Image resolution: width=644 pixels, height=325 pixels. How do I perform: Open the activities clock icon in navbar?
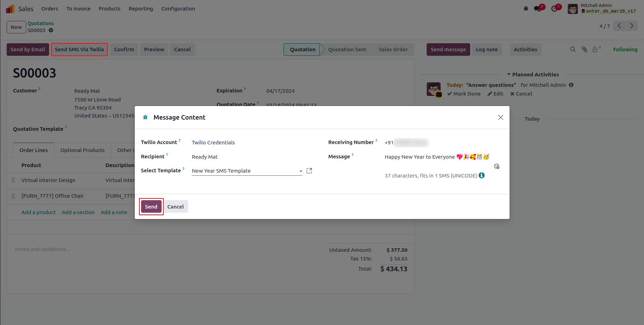click(x=554, y=9)
